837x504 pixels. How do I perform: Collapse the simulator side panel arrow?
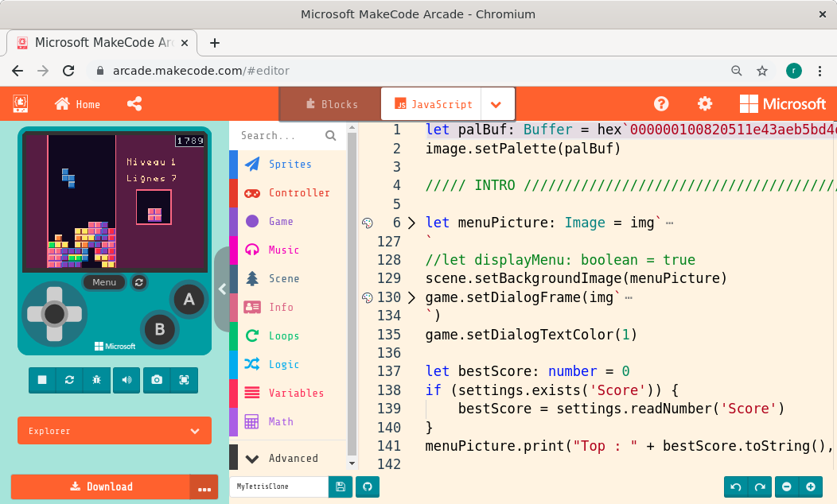tap(222, 289)
